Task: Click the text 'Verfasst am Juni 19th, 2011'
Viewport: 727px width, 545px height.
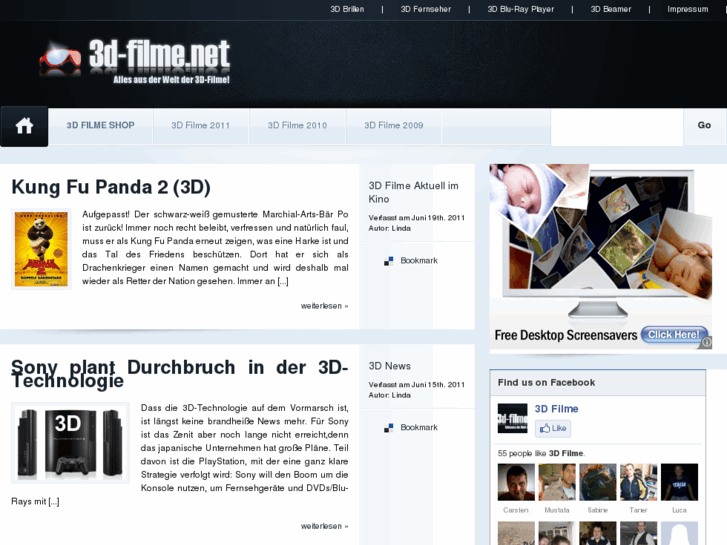Action: click(416, 218)
